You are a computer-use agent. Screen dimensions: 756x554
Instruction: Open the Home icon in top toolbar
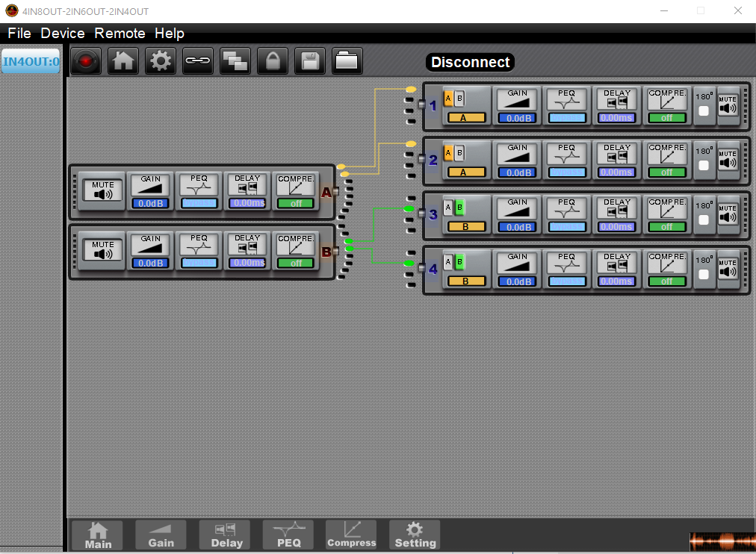[123, 61]
